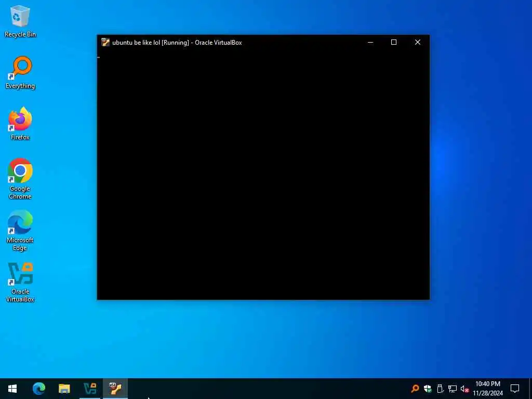Click the muted volume tray icon
Viewport: 532px width, 399px height.
click(464, 389)
